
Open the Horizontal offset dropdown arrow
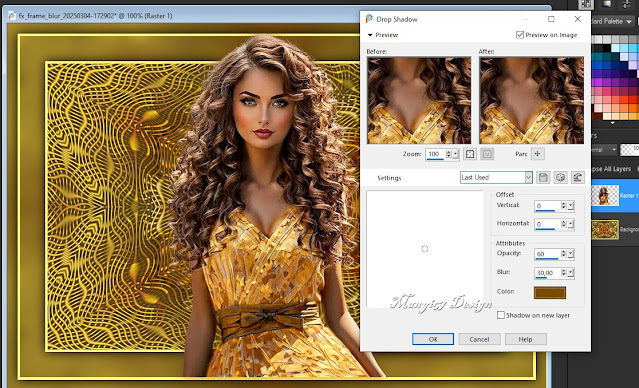click(571, 224)
